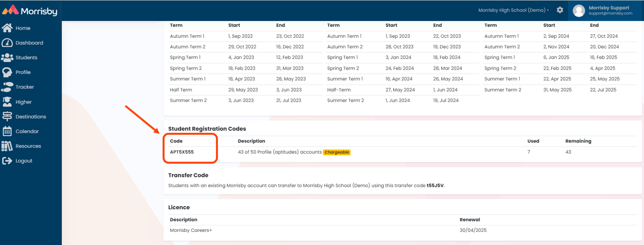Click the start date 2, Sep 2024
The height and width of the screenshot is (245, 644).
click(556, 36)
